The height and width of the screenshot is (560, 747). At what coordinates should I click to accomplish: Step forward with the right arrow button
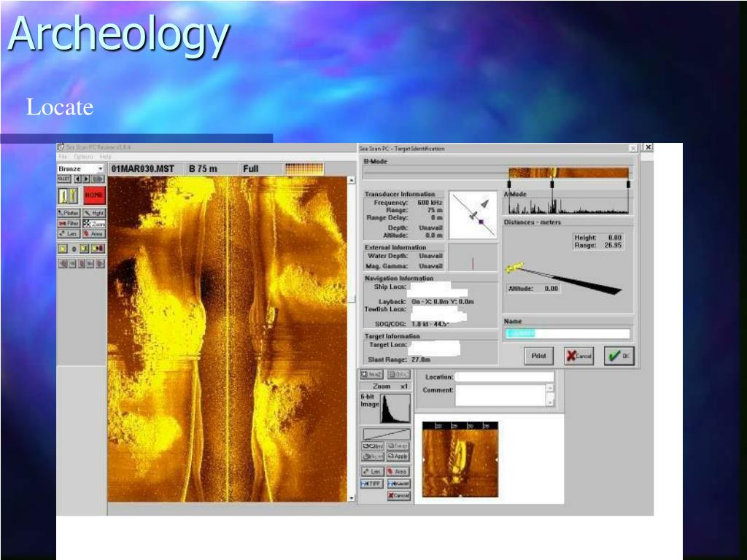86,179
